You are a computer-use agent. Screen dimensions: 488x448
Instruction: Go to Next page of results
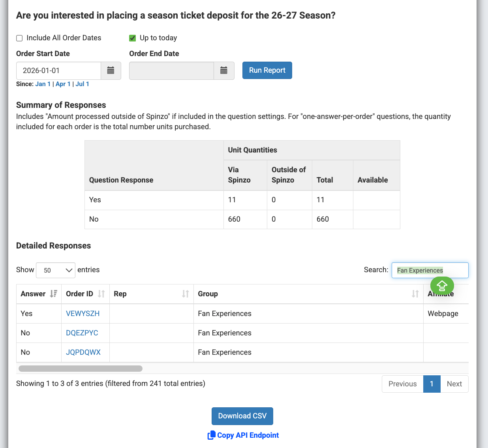pos(454,384)
